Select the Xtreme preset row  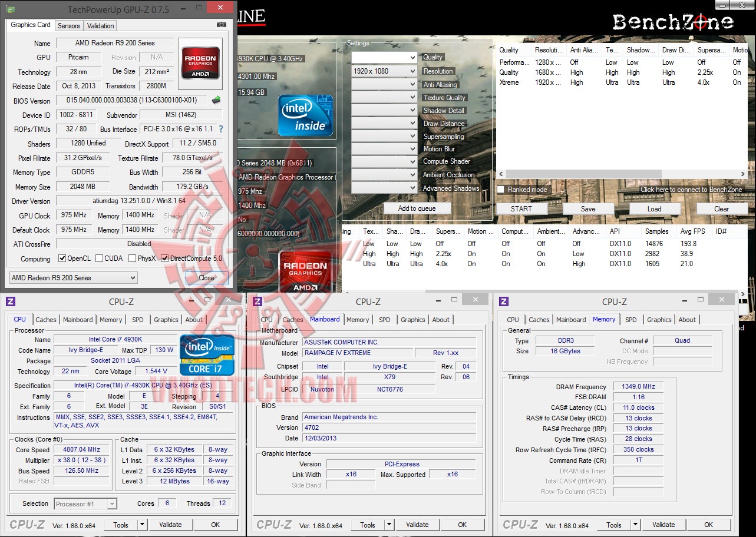(622, 82)
